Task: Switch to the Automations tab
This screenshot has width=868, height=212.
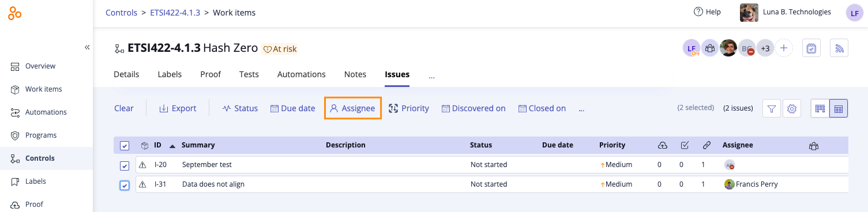Action: coord(302,74)
